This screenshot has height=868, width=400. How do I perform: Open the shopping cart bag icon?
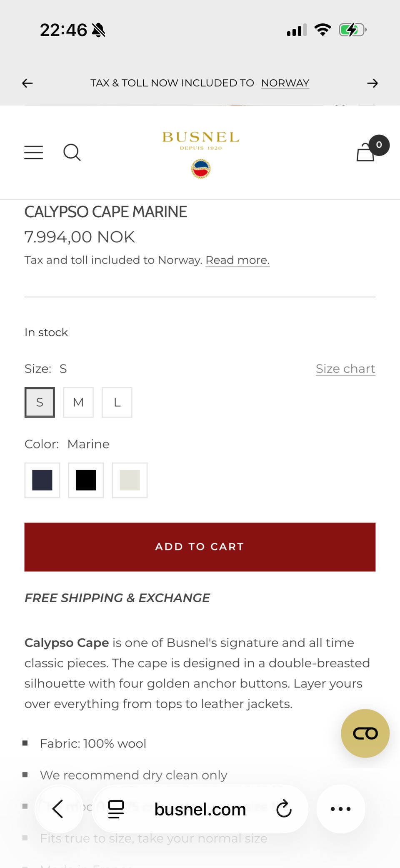pos(366,152)
